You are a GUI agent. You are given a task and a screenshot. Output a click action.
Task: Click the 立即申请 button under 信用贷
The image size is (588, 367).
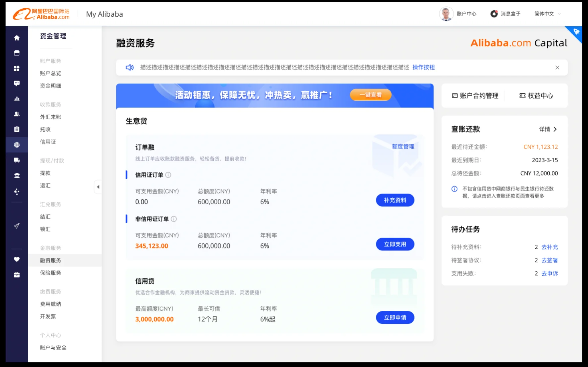395,317
